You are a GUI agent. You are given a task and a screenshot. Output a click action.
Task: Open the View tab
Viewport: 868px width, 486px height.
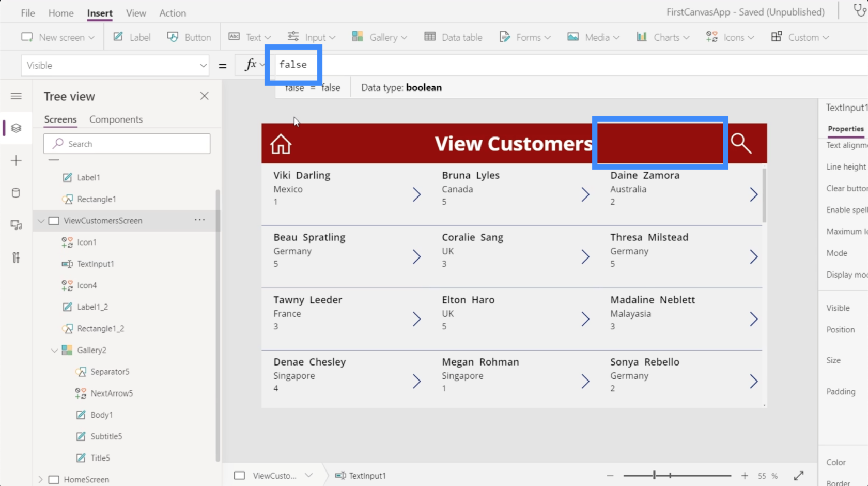click(x=136, y=13)
